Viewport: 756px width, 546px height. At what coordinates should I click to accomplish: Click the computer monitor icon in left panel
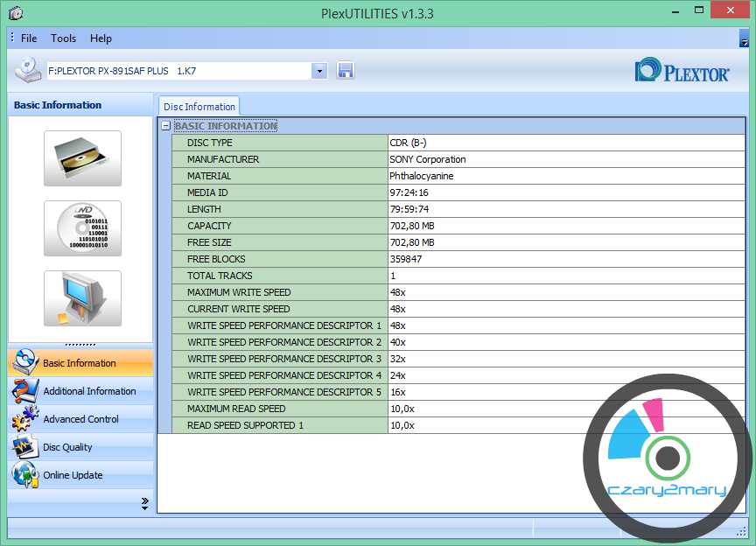[x=82, y=298]
